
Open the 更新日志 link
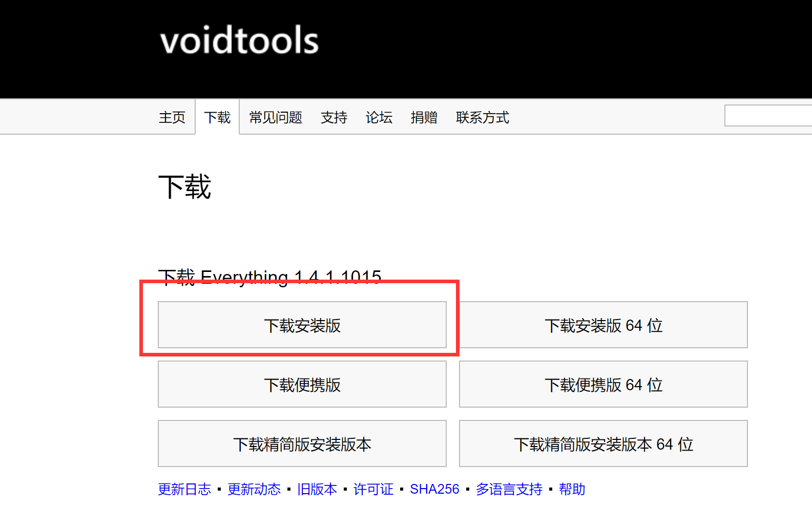tap(184, 489)
